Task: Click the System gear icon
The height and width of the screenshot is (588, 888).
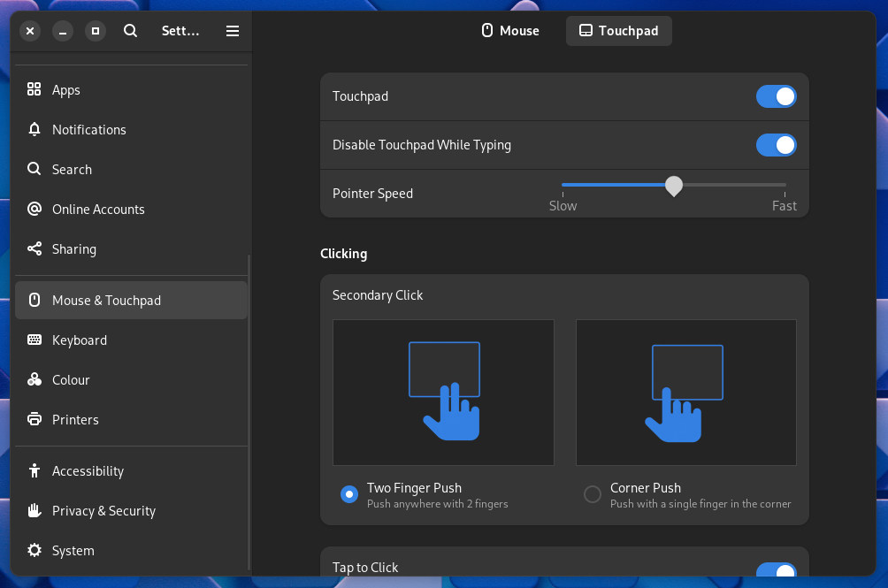Action: click(x=34, y=550)
